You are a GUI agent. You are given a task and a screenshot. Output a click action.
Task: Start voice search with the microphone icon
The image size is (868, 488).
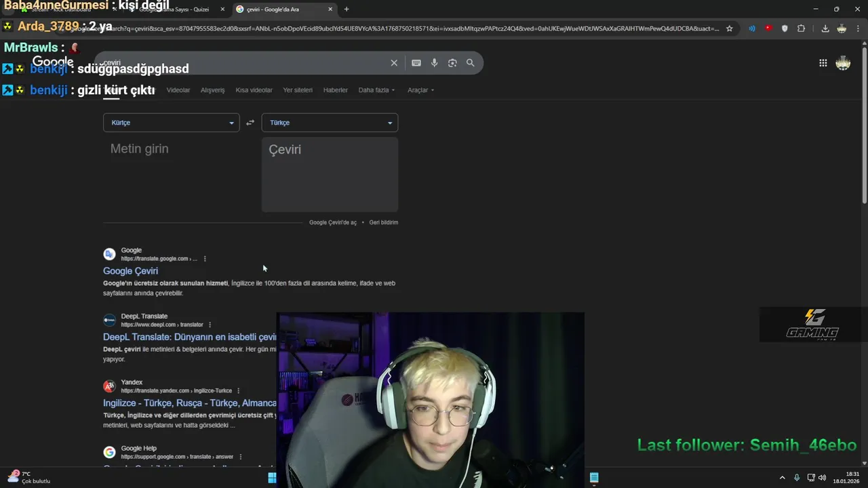(435, 63)
